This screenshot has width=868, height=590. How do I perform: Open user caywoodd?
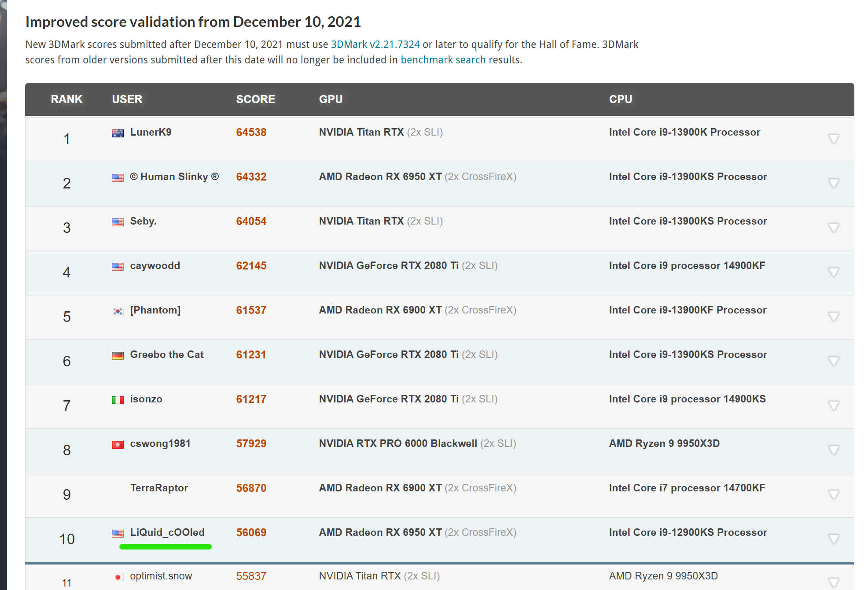point(155,265)
